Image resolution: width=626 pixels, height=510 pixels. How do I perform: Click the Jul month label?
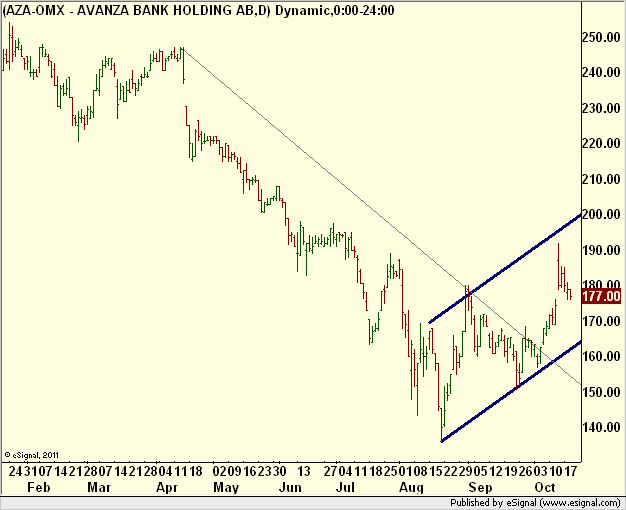345,488
